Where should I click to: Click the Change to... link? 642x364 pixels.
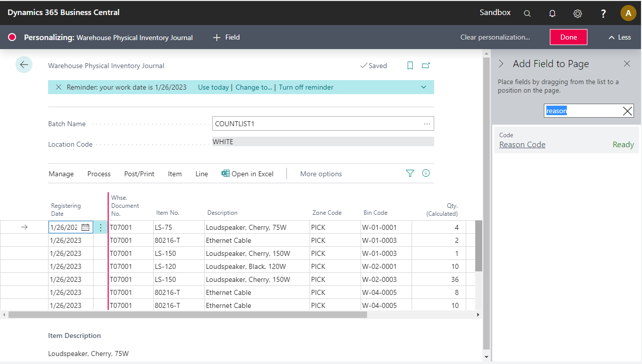[x=254, y=87]
